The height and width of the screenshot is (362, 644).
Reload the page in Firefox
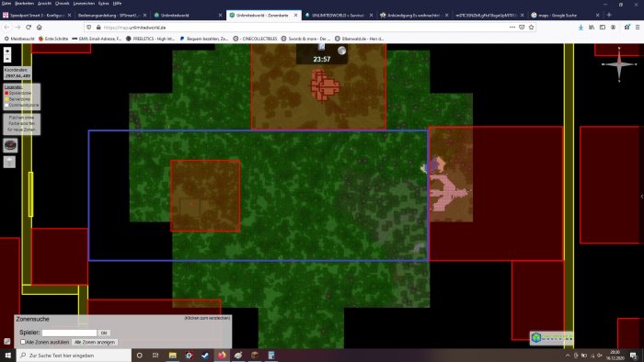tap(29, 27)
